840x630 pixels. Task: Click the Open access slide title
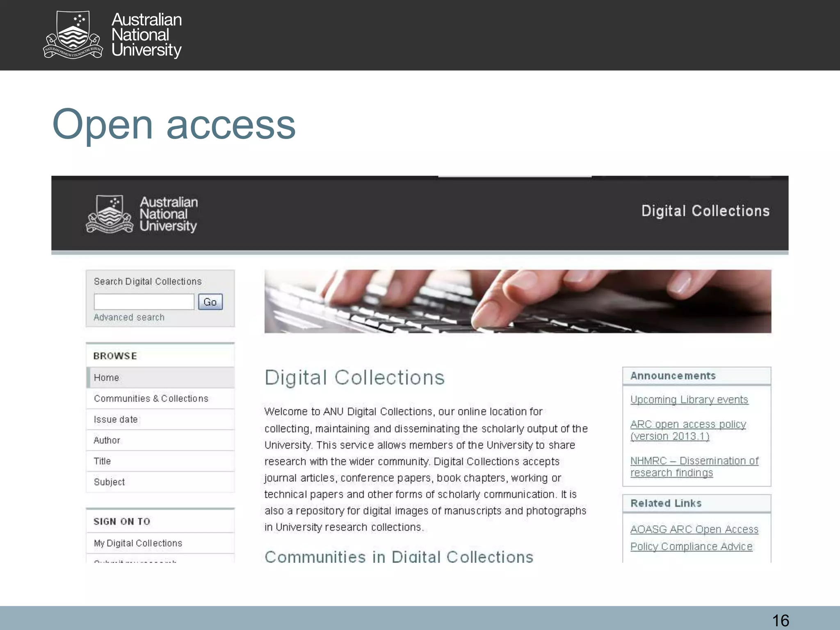(x=174, y=125)
